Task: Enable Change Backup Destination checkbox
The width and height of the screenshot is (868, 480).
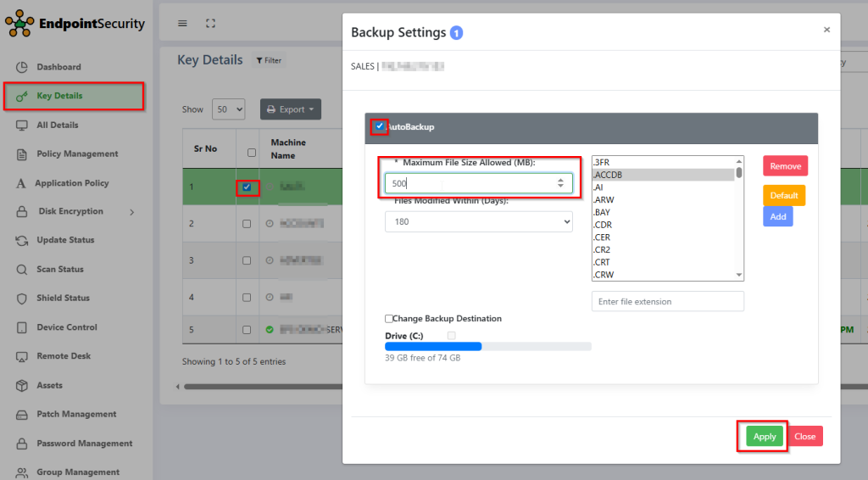Action: point(389,319)
